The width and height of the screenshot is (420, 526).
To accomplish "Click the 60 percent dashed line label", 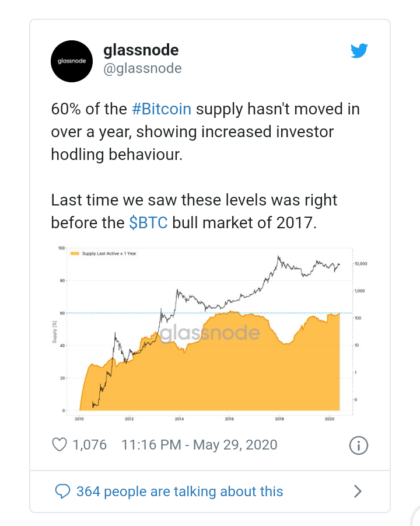I will click(62, 313).
